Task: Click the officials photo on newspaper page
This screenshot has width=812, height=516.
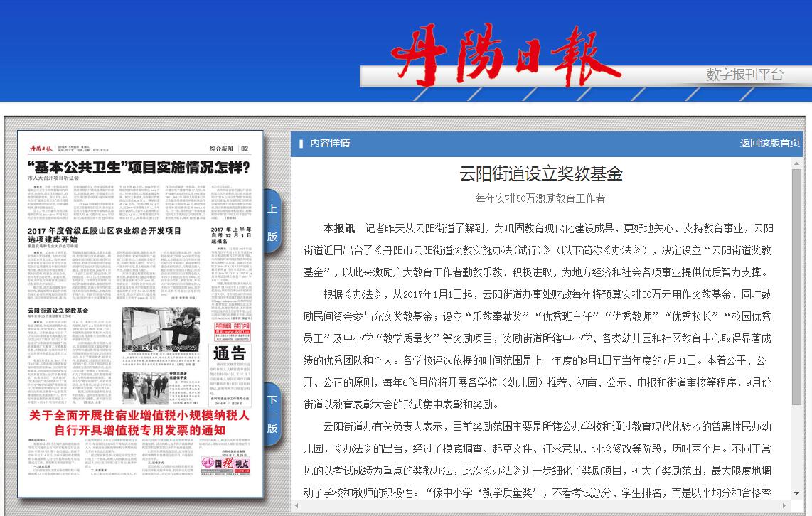Action: pos(161,333)
